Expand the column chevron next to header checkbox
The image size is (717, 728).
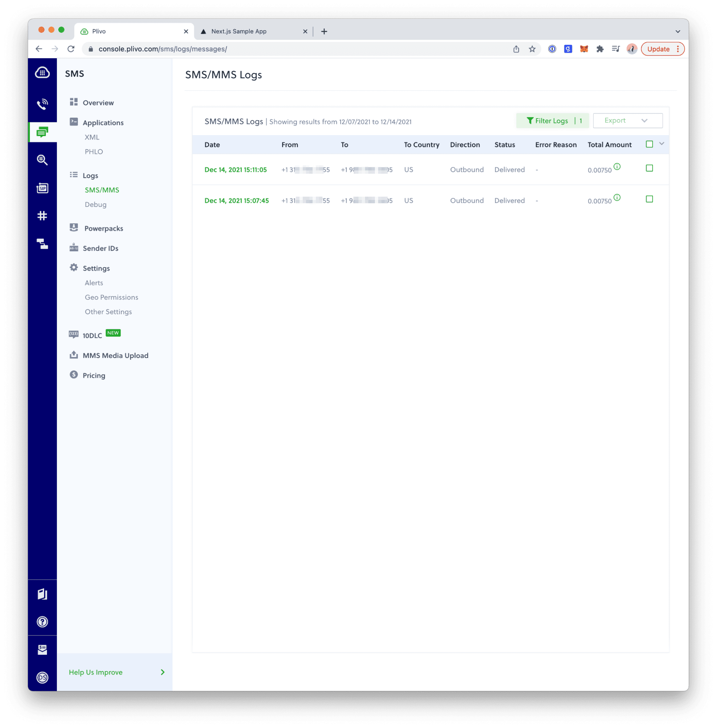pos(662,144)
